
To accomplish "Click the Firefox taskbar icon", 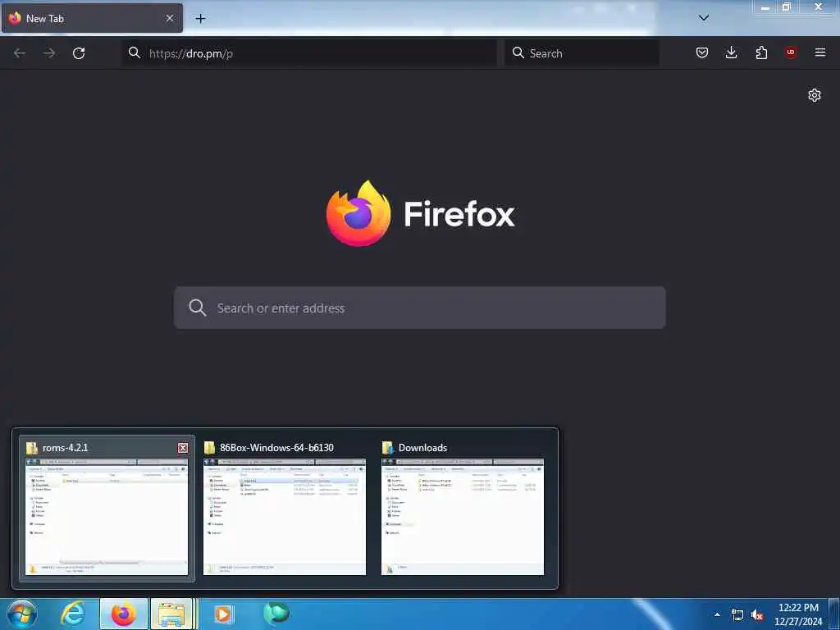I will [x=123, y=614].
